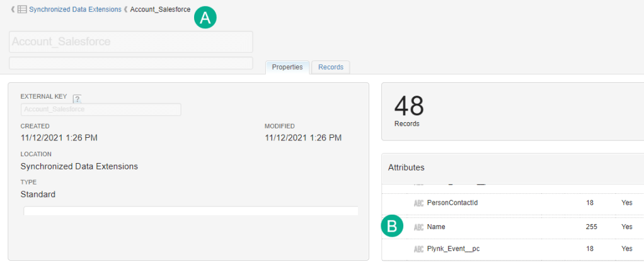Click the External Key help icon
This screenshot has width=644, height=265.
pos(78,99)
